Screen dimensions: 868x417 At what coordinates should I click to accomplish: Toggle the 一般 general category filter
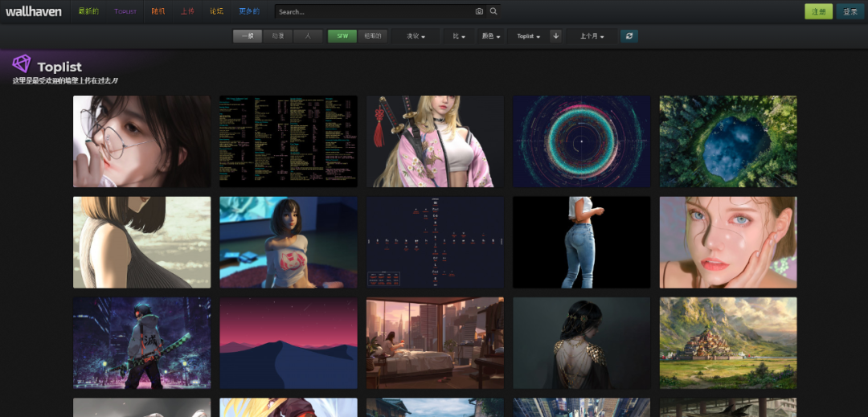point(248,36)
